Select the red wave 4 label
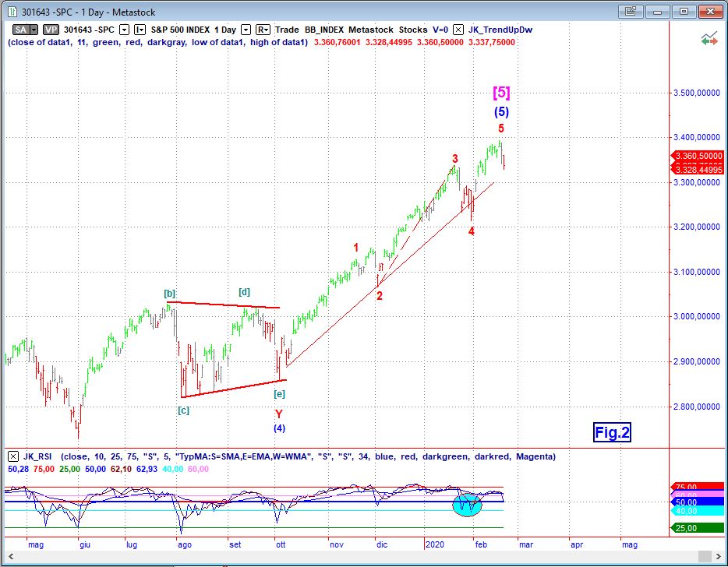The height and width of the screenshot is (567, 728). [472, 231]
